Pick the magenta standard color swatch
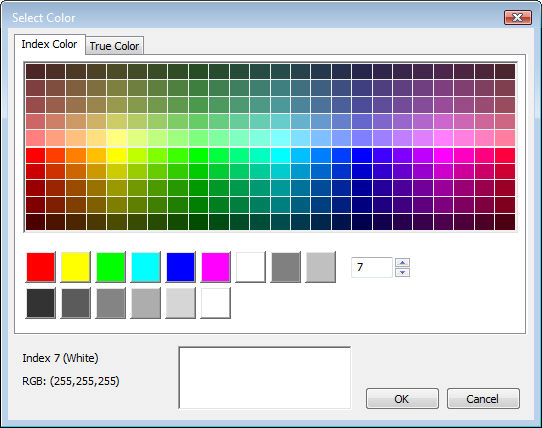The height and width of the screenshot is (428, 542). click(x=216, y=267)
